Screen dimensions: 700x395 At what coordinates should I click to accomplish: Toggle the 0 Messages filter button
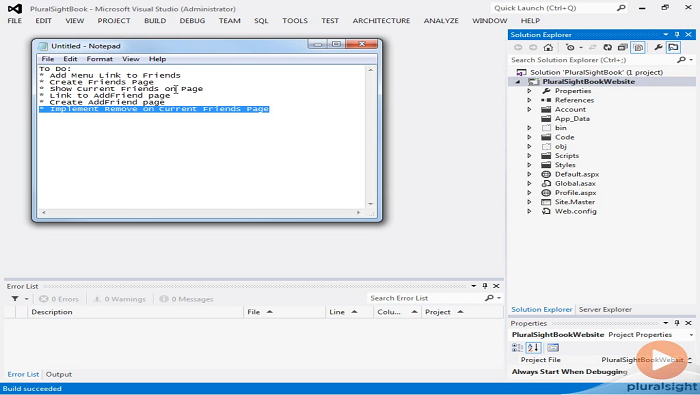pos(187,299)
